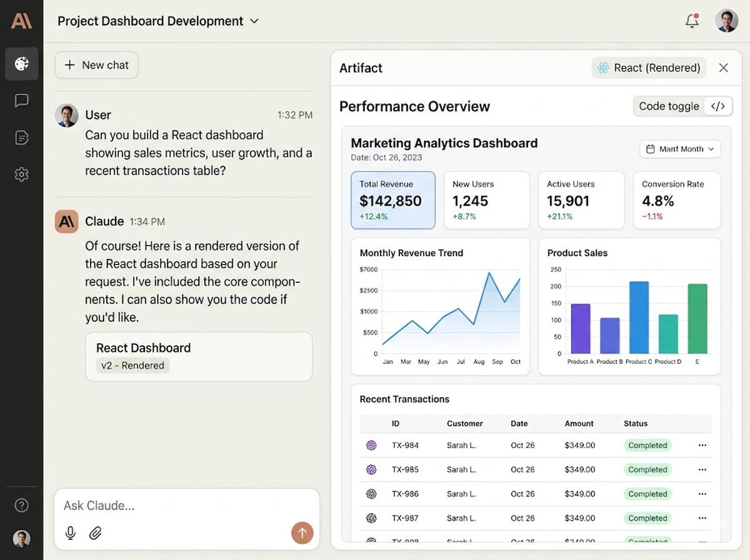Click the Anthropic logo in the sidebar

pos(21,21)
